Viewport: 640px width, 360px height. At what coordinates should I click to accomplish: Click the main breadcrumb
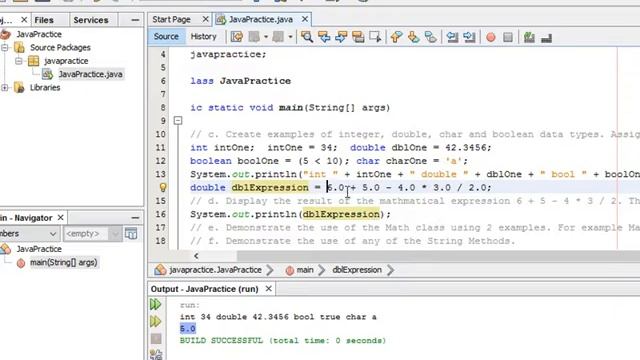(x=304, y=270)
